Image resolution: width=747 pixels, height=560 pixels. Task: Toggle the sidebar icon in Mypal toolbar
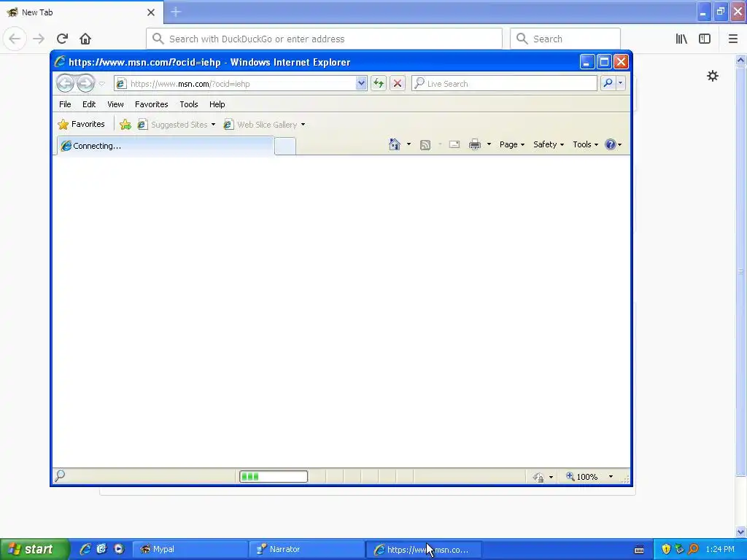coord(705,39)
